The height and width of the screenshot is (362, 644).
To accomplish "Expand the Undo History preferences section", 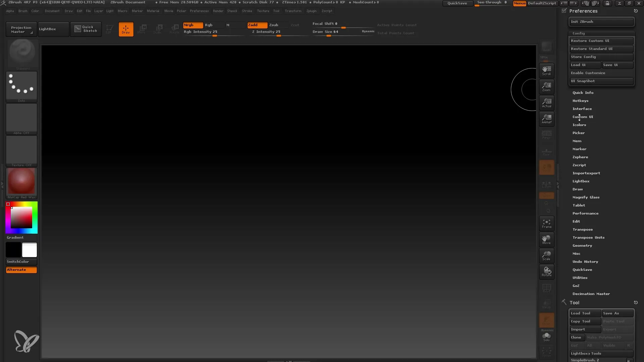I will pyautogui.click(x=585, y=261).
